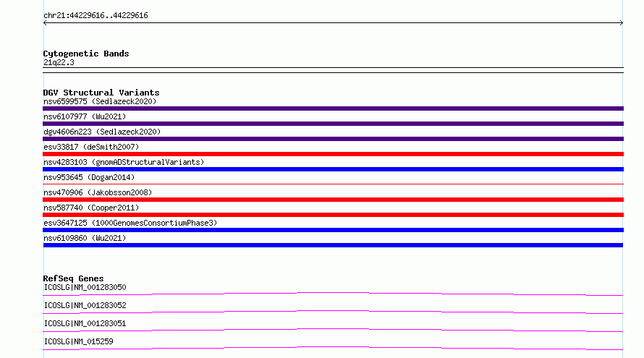644x358 pixels.
Task: Select the DGV Structural Variants heading
Action: [101, 93]
